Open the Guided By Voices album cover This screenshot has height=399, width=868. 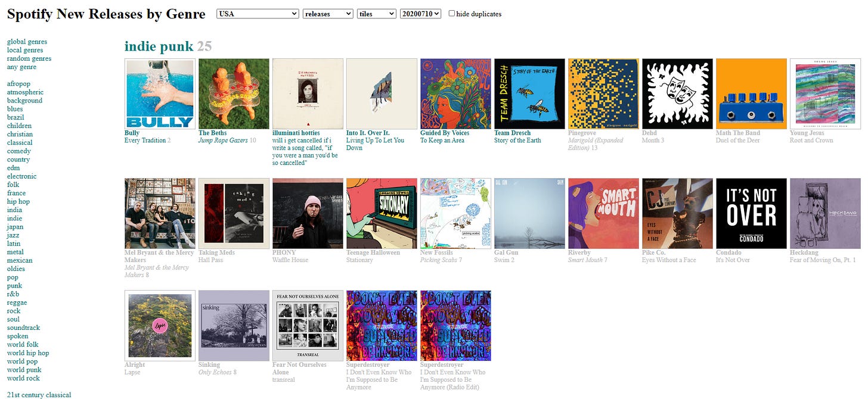[x=455, y=93]
